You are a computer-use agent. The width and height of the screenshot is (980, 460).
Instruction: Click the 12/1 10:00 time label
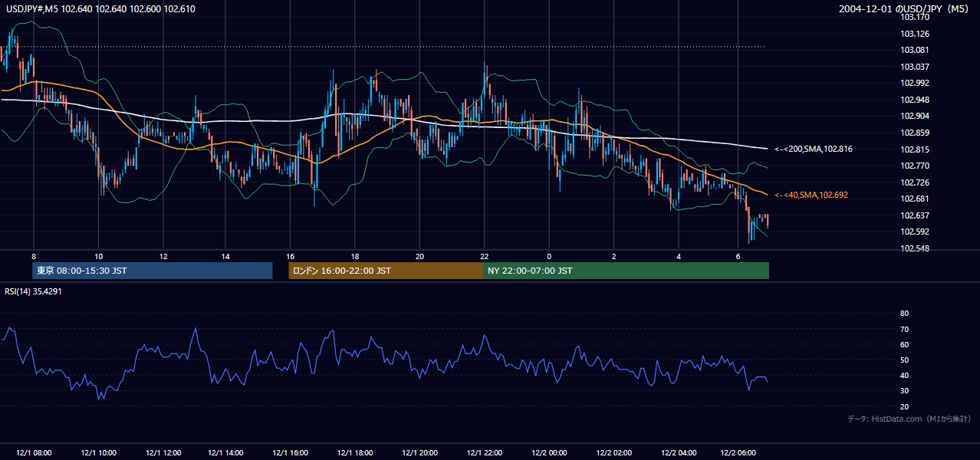[98, 453]
